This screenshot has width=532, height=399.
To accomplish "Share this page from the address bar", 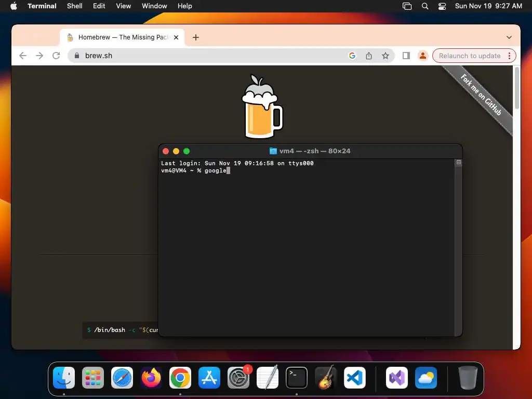I will coord(369,56).
